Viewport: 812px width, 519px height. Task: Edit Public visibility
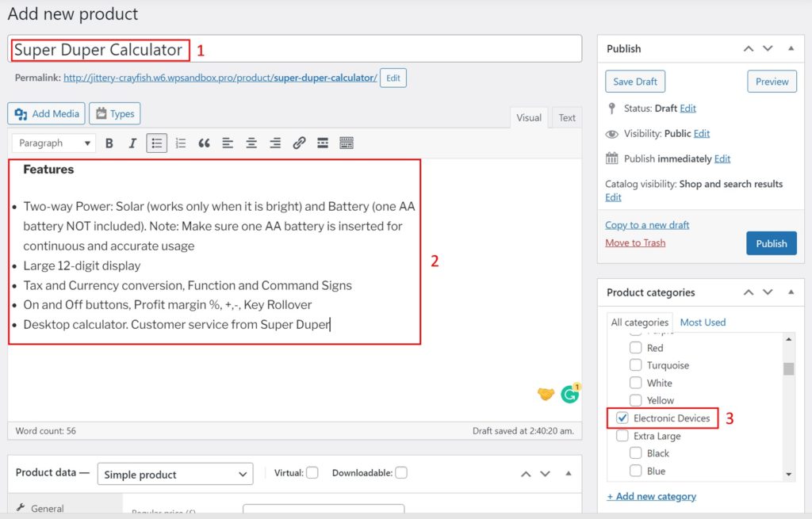[702, 133]
